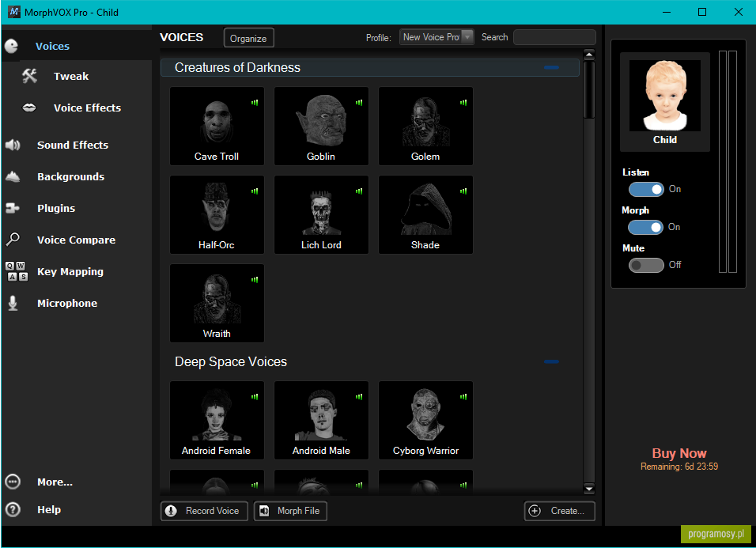The width and height of the screenshot is (756, 548).
Task: Turn on the Mute switch
Action: [x=646, y=265]
